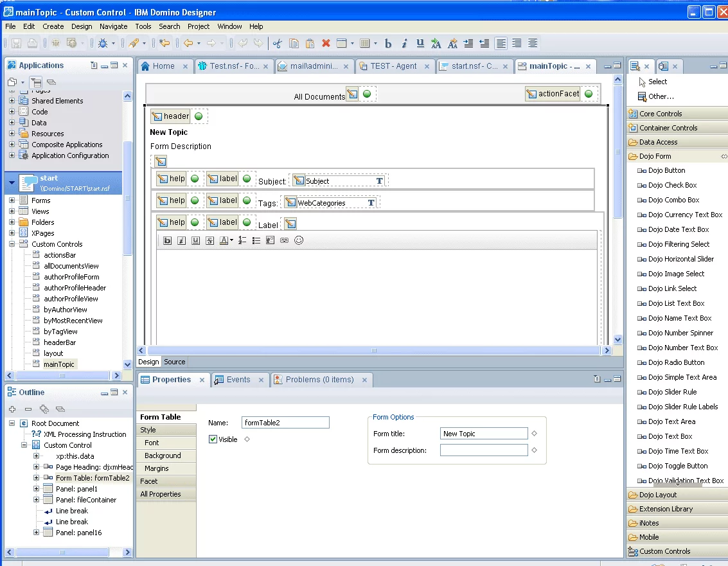
Task: Open the Navigate menu
Action: coord(113,26)
